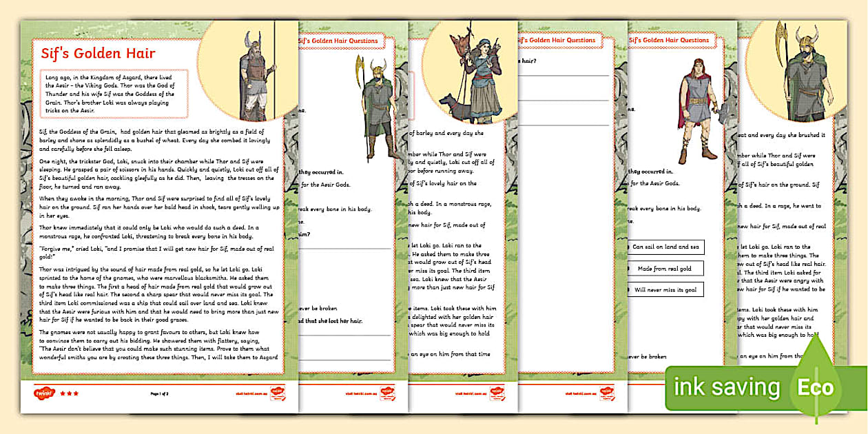Viewport: 868px width, 434px height.
Task: Select the 'Can sail on land and sea' box
Action: click(x=665, y=246)
